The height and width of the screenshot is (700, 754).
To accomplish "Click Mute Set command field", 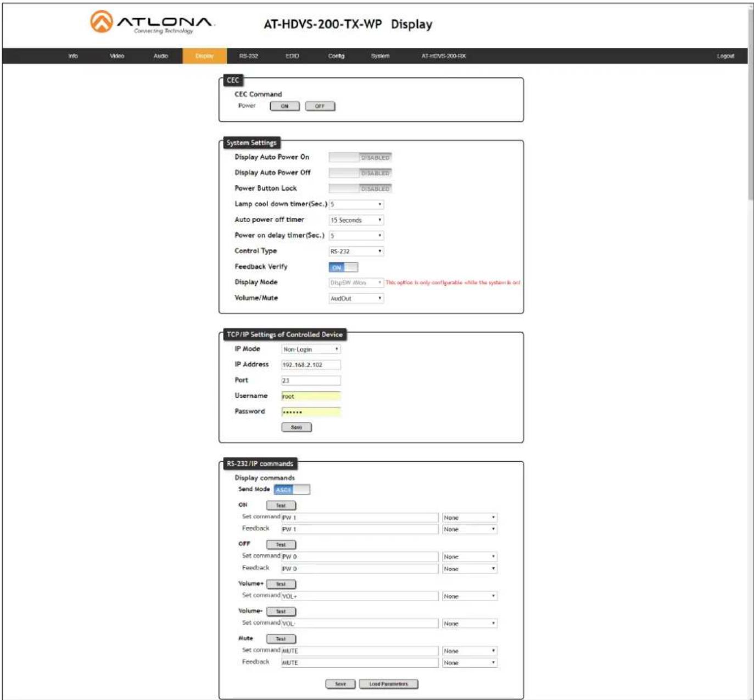I will 360,651.
